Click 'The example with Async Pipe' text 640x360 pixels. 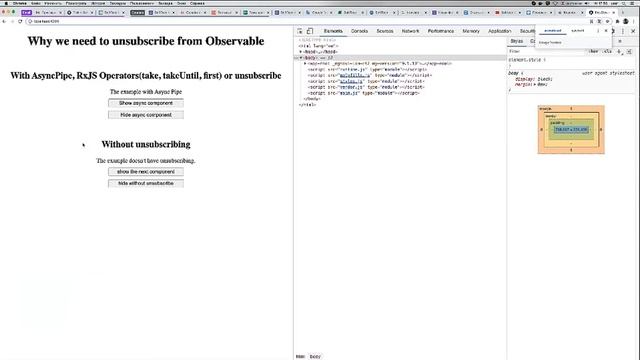click(x=146, y=92)
